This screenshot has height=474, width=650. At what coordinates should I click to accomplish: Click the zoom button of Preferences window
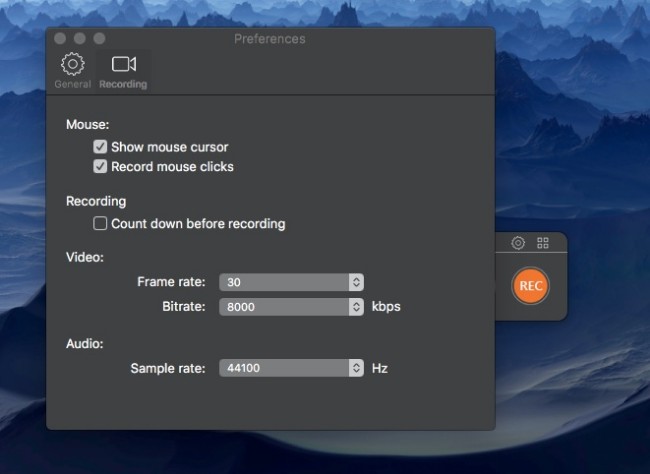coord(99,39)
